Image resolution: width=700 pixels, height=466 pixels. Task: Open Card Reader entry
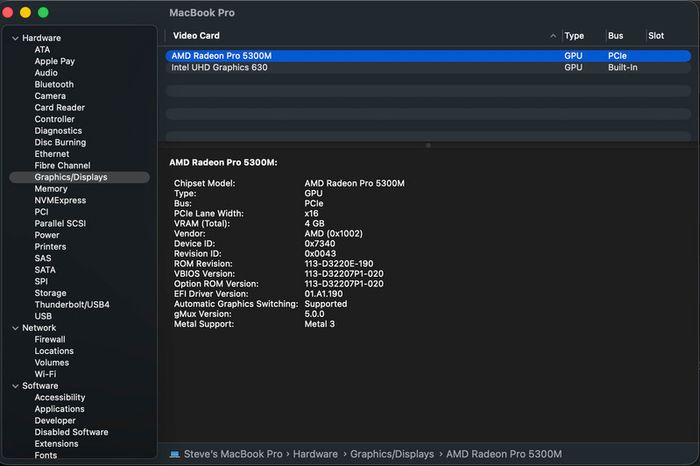tap(59, 108)
